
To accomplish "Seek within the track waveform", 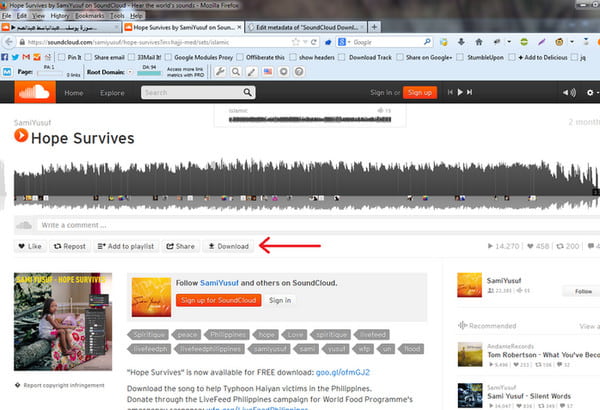I will [300, 180].
